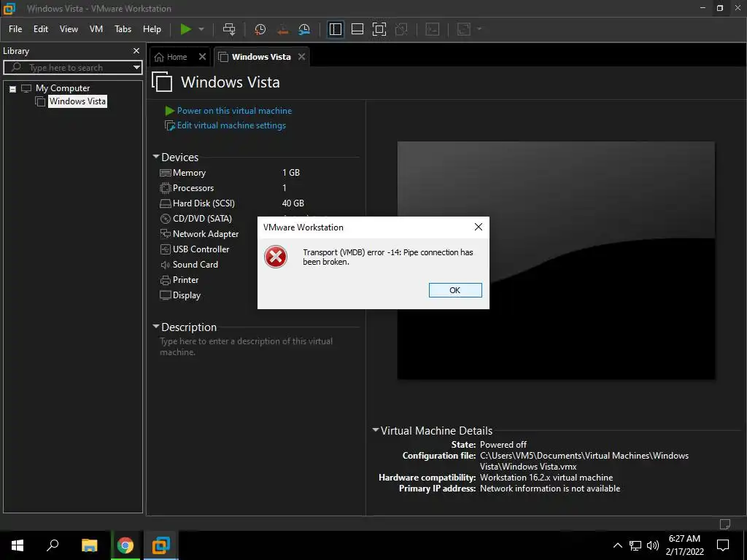Click the description text field
This screenshot has height=560, width=747.
pyautogui.click(x=247, y=346)
